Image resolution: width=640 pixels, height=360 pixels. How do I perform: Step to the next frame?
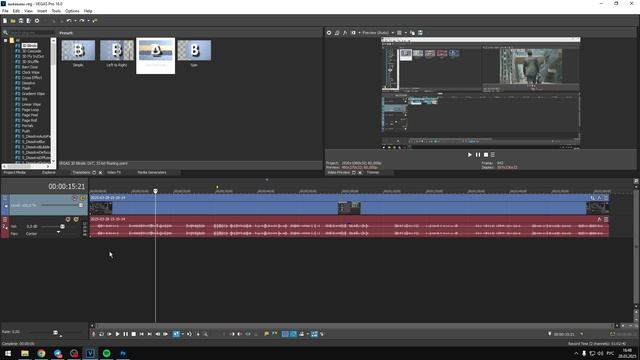point(165,334)
